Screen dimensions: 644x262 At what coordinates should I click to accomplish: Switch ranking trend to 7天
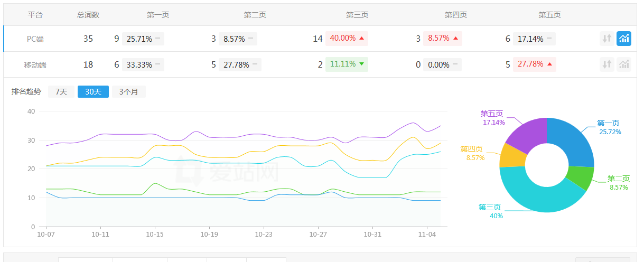click(x=61, y=92)
